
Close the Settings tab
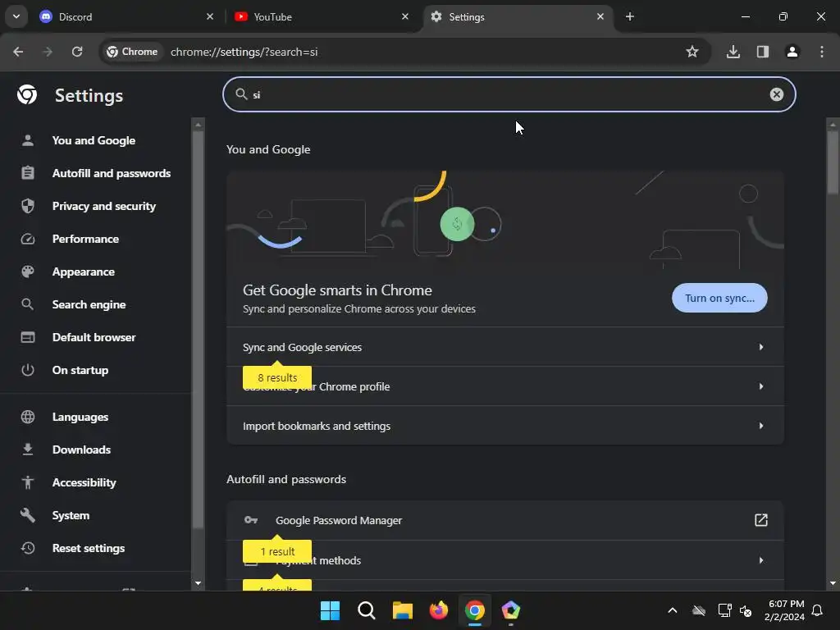click(x=600, y=16)
